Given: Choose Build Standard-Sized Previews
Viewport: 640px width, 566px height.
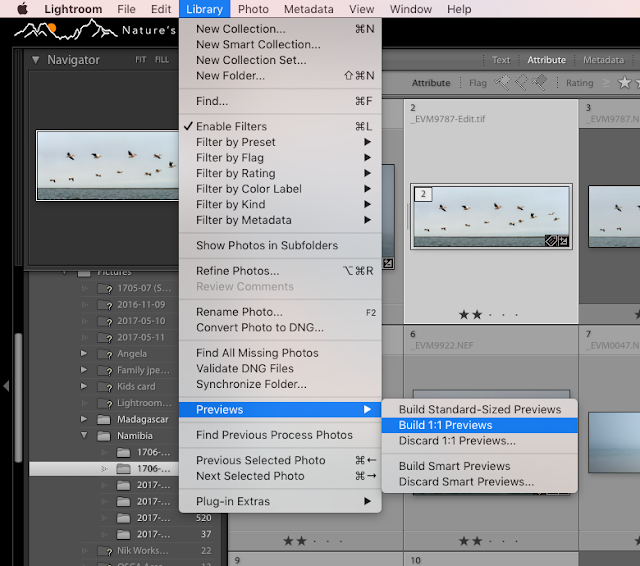Looking at the screenshot, I should (480, 409).
